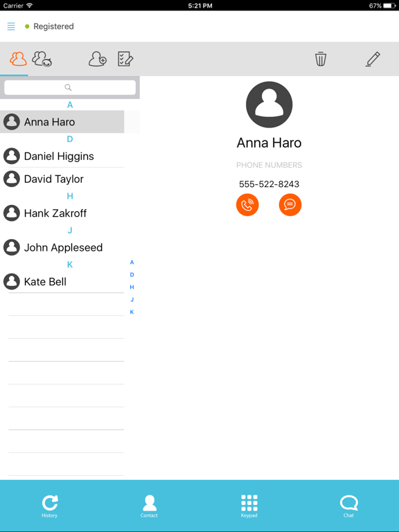Open the Contact tab
399x532 pixels.
(150, 506)
